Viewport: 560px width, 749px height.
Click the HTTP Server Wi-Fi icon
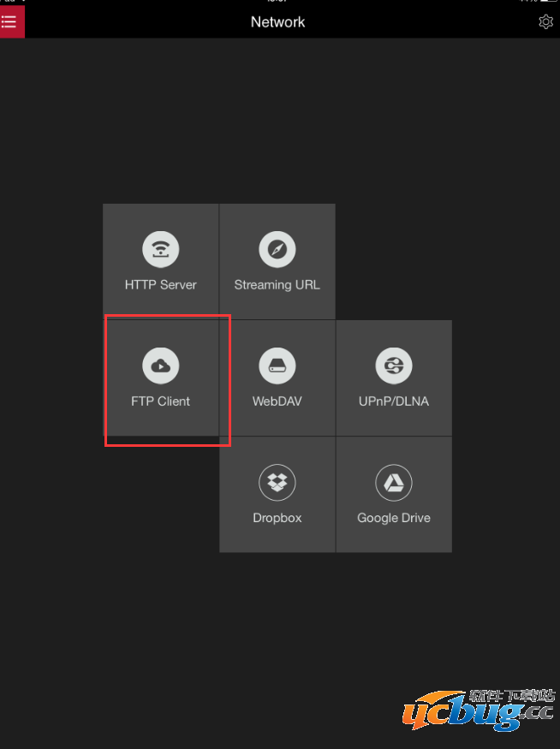(x=161, y=250)
